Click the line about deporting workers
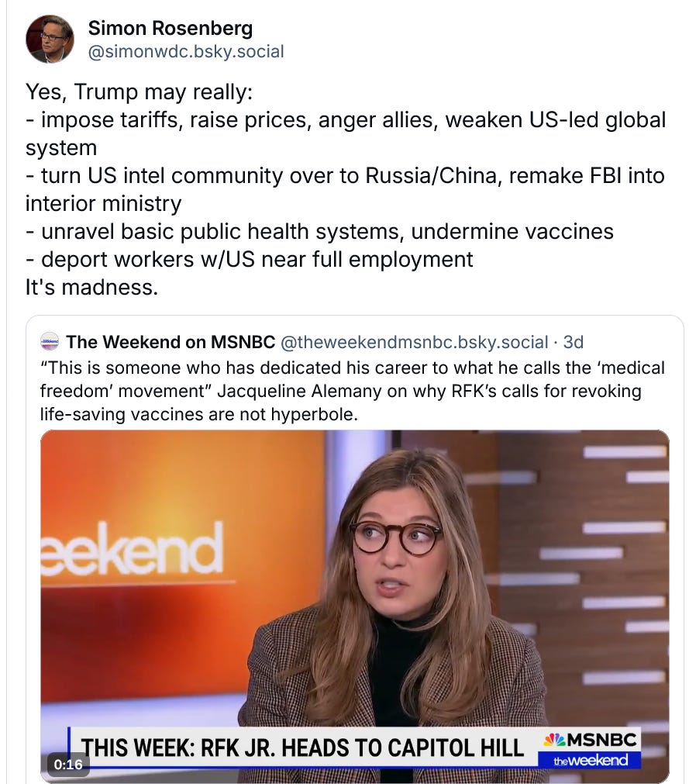Screen dimensions: 689x784 (x=250, y=259)
